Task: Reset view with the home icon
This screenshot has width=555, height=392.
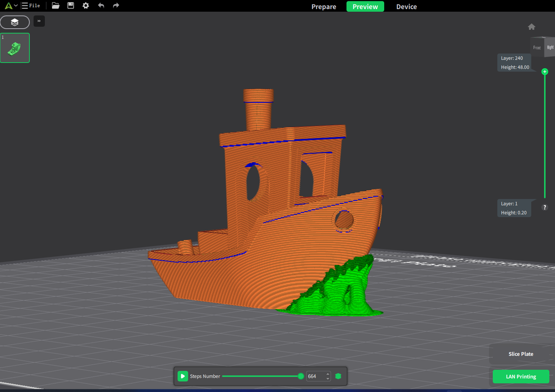Action: tap(532, 27)
